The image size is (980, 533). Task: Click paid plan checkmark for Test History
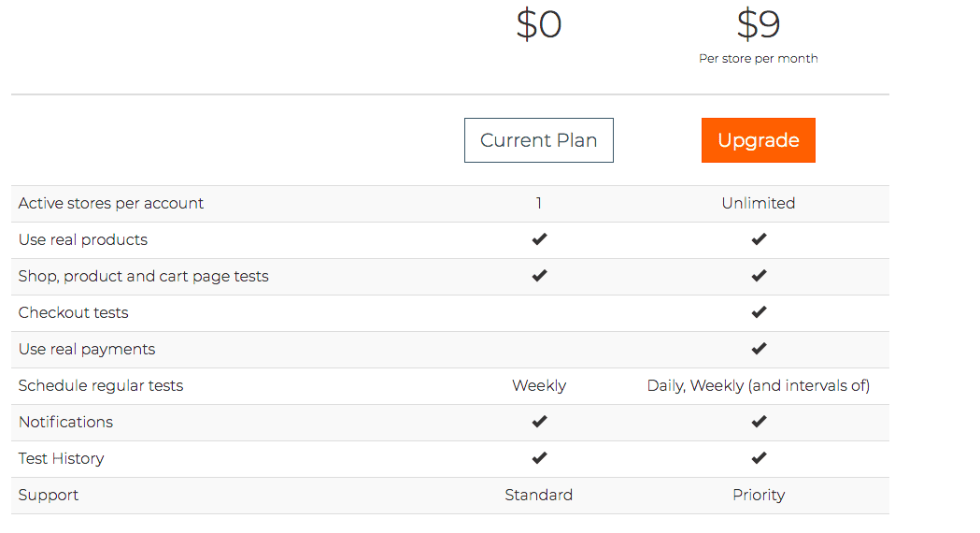tap(759, 458)
